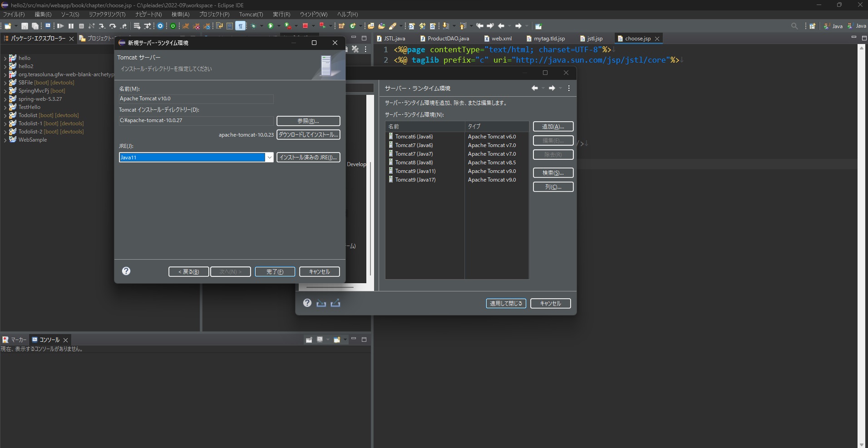Stop Tomcat using the red cat icon
Image resolution: width=868 pixels, height=448 pixels.
[197, 26]
